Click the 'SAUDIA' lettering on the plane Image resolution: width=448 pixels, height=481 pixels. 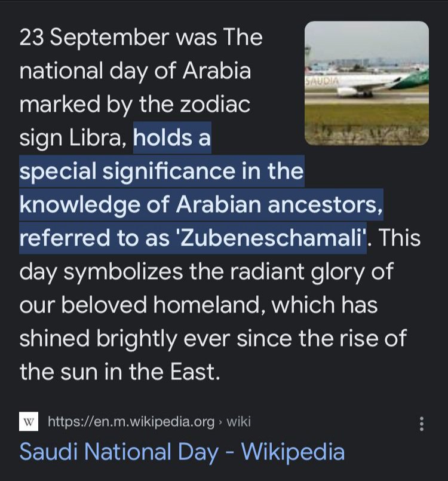[323, 80]
